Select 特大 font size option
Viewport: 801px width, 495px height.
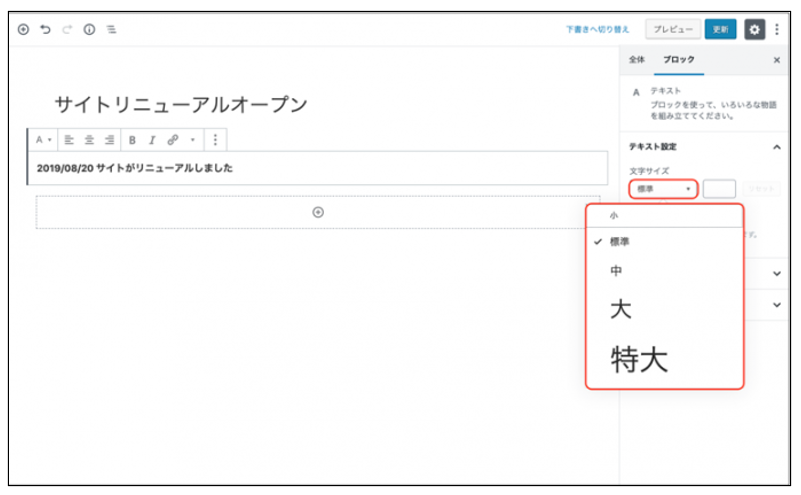pyautogui.click(x=639, y=359)
